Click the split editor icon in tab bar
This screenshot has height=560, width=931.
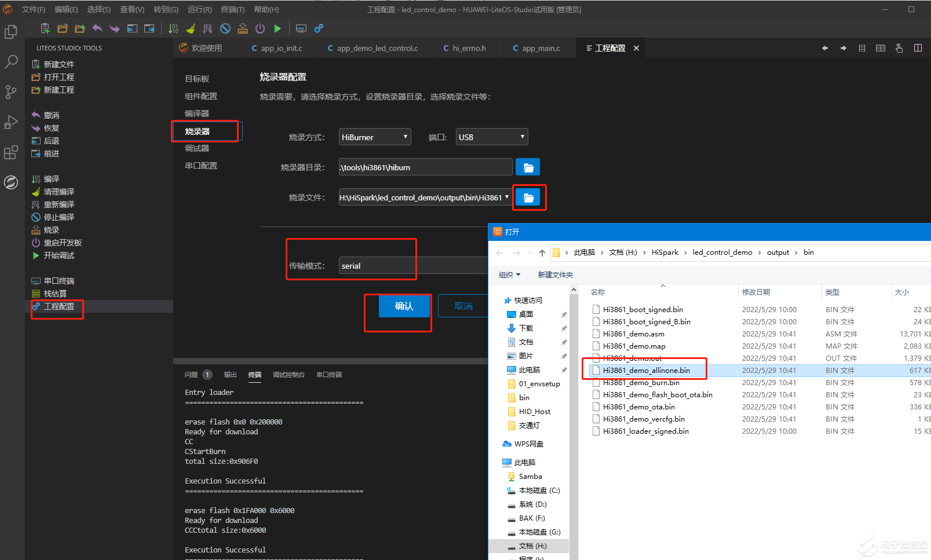point(918,48)
